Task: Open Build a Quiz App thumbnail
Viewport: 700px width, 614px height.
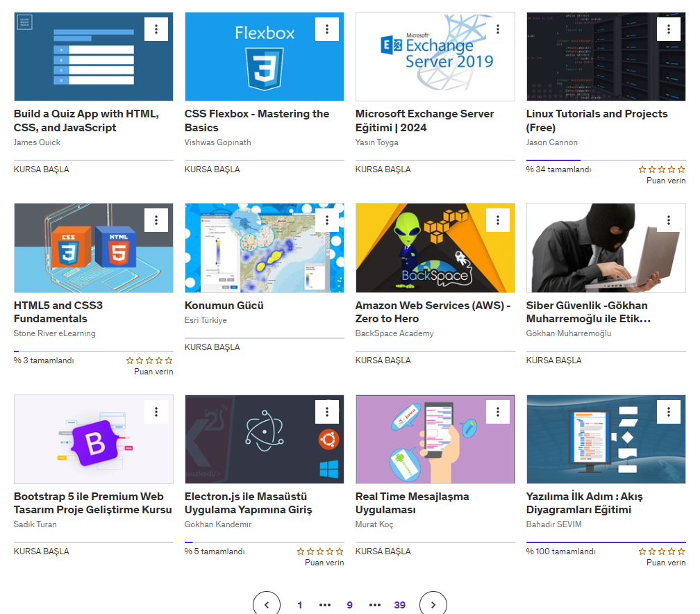Action: tap(93, 57)
